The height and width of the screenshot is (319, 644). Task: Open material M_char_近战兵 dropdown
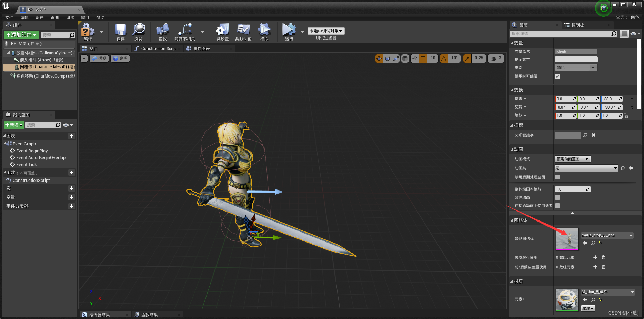(x=608, y=292)
